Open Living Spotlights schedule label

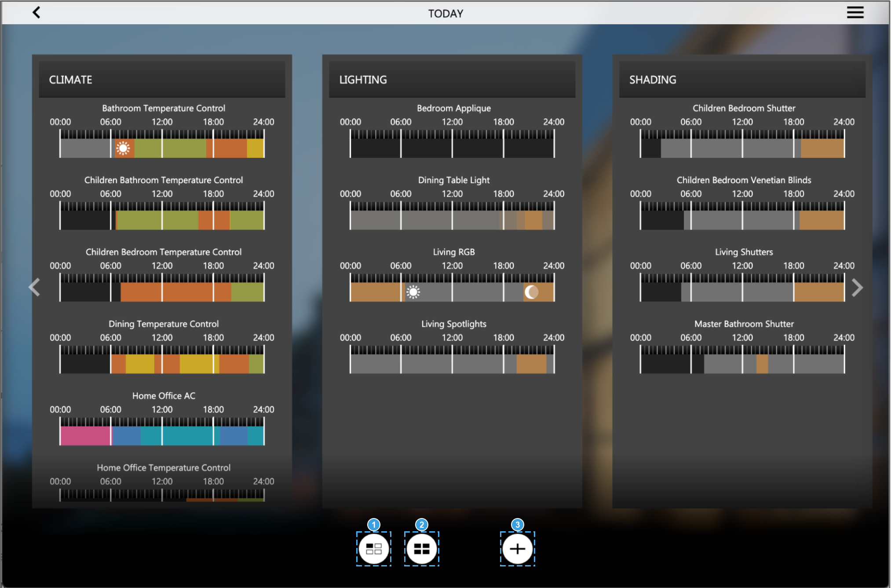pos(454,324)
